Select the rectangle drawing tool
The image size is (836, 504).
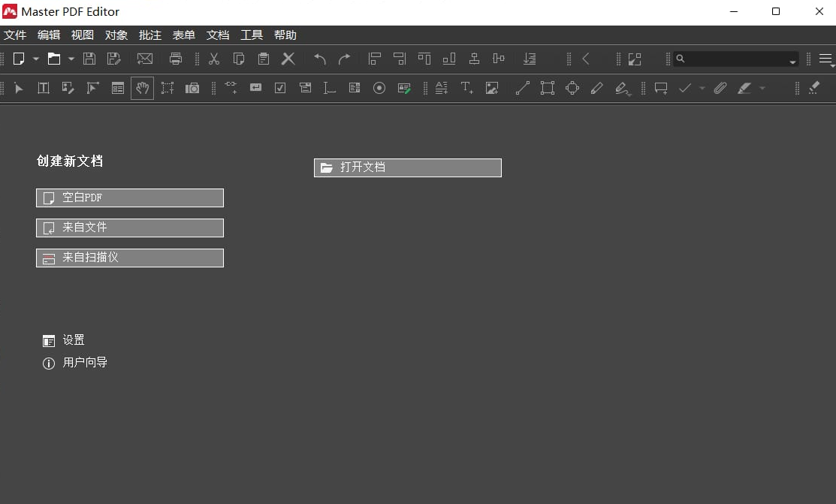tap(548, 88)
